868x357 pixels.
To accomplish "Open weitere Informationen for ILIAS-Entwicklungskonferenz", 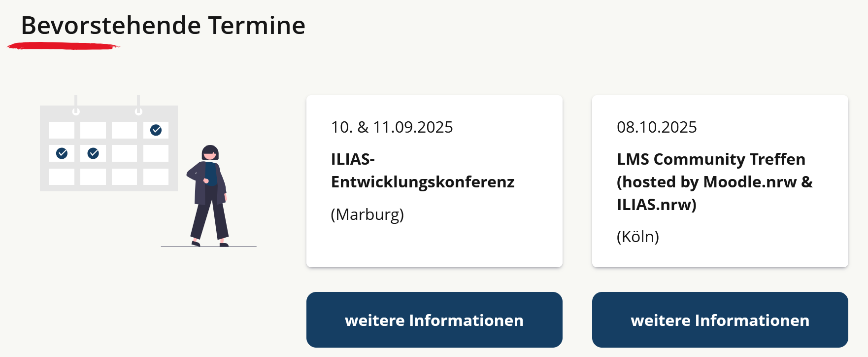I will (434, 320).
